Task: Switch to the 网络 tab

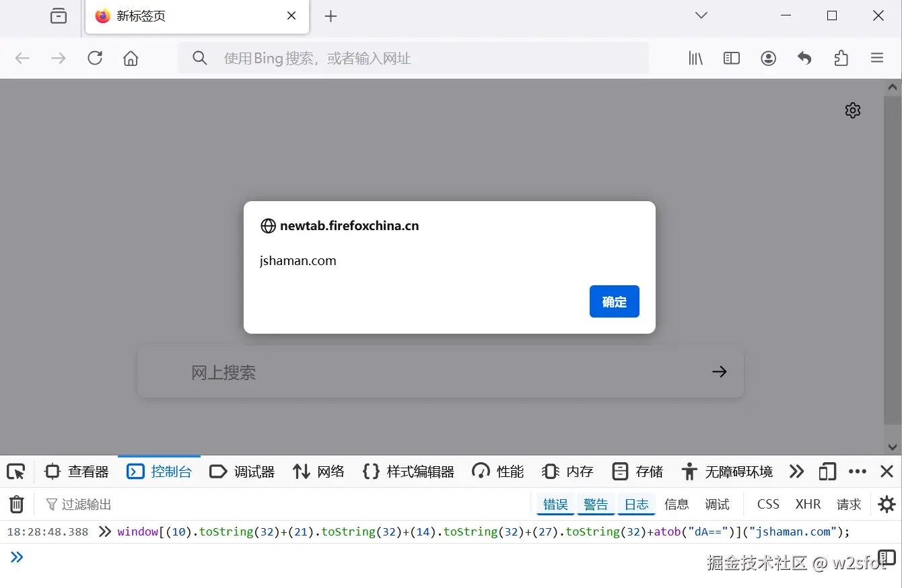Action: tap(319, 472)
